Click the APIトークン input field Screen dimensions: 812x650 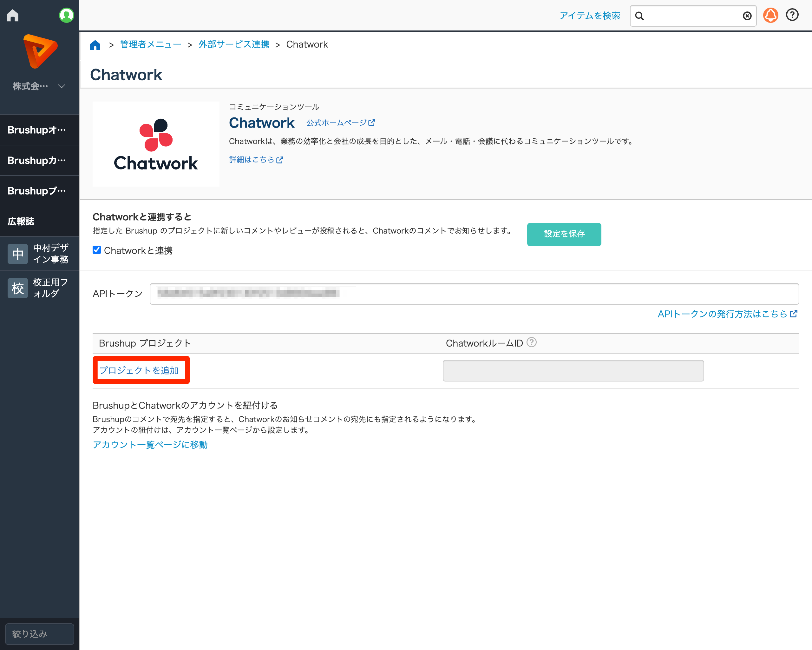pos(474,294)
